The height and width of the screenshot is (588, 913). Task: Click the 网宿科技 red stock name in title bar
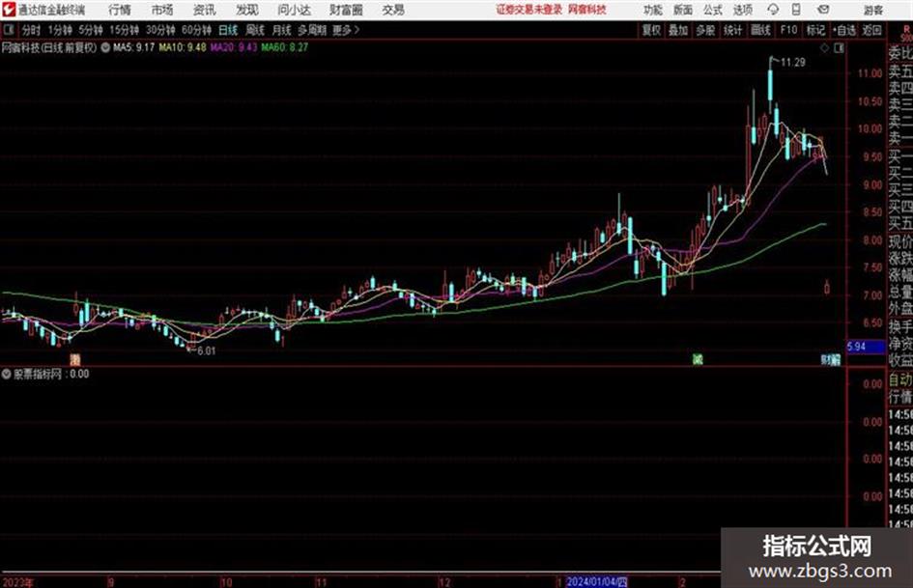point(587,10)
